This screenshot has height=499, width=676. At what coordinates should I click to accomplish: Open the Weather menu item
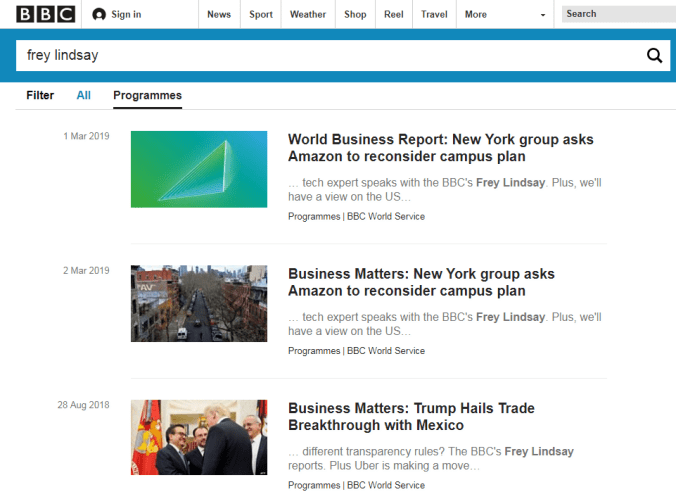tap(308, 14)
